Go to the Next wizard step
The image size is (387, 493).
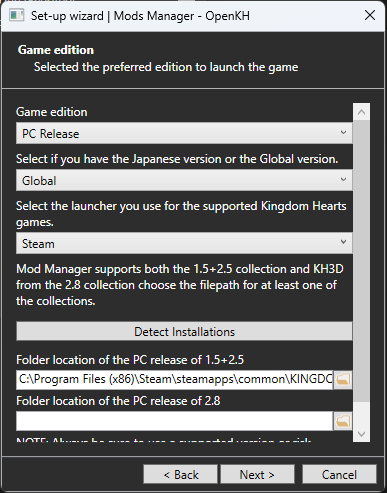pos(257,474)
